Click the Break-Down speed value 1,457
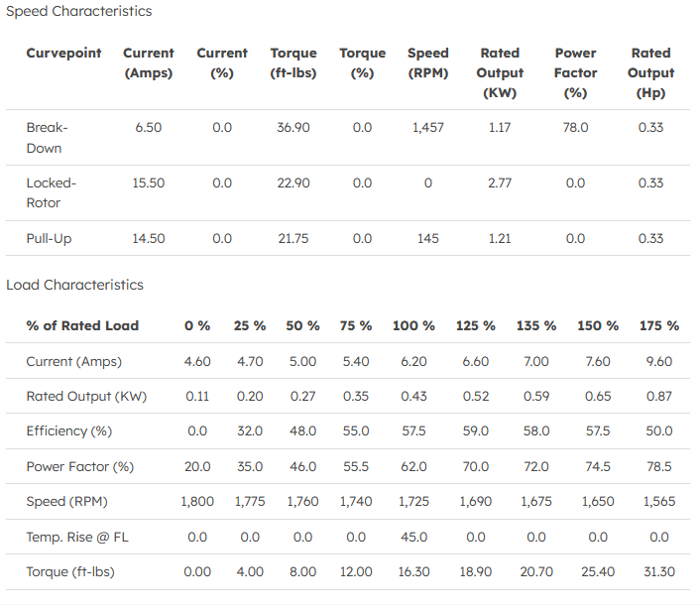 coord(427,128)
